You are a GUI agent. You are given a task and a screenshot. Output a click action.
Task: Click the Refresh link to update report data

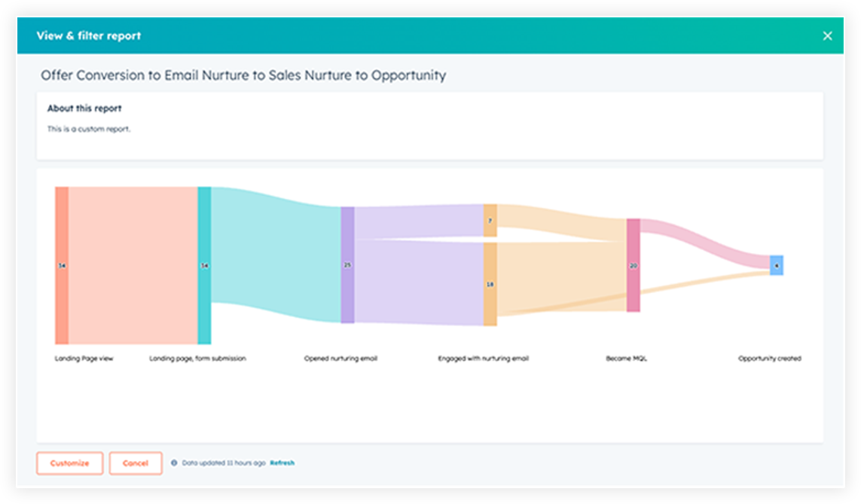pos(282,463)
